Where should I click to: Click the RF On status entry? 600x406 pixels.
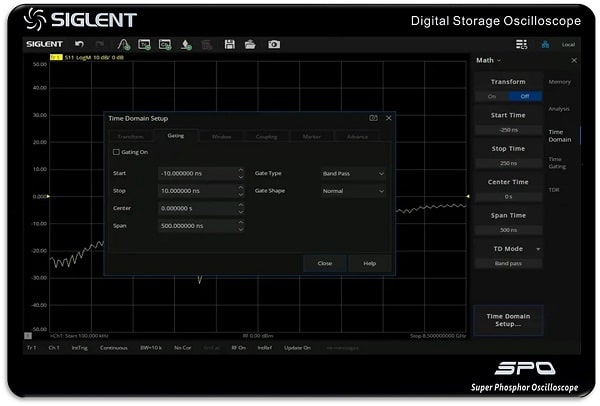point(238,348)
